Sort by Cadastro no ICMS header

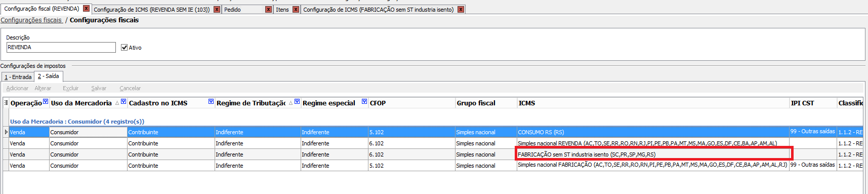click(158, 103)
